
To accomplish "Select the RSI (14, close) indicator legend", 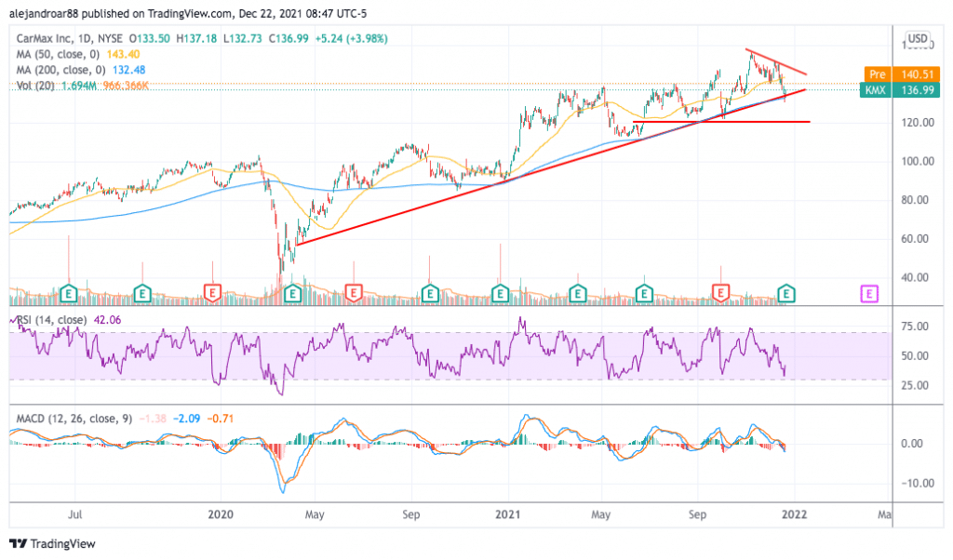I will pos(51,320).
